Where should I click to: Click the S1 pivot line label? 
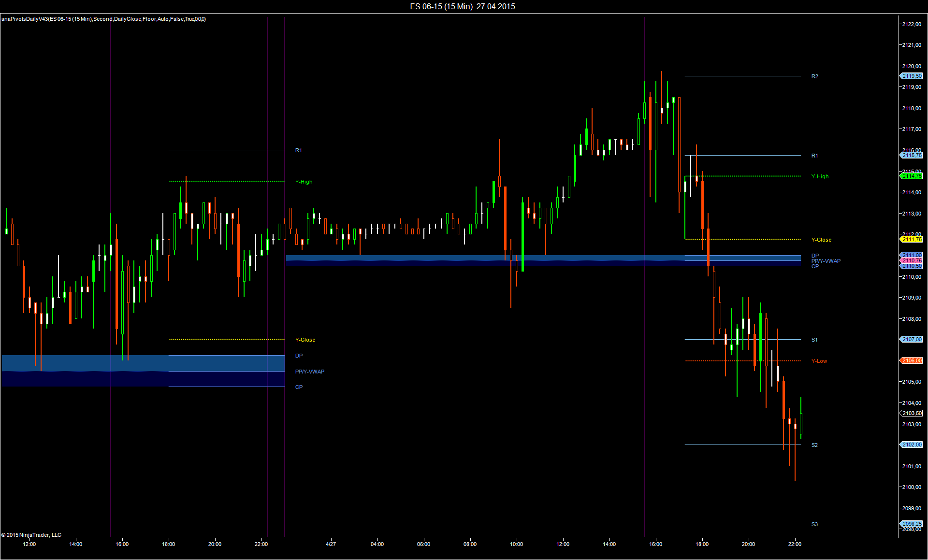(x=814, y=340)
